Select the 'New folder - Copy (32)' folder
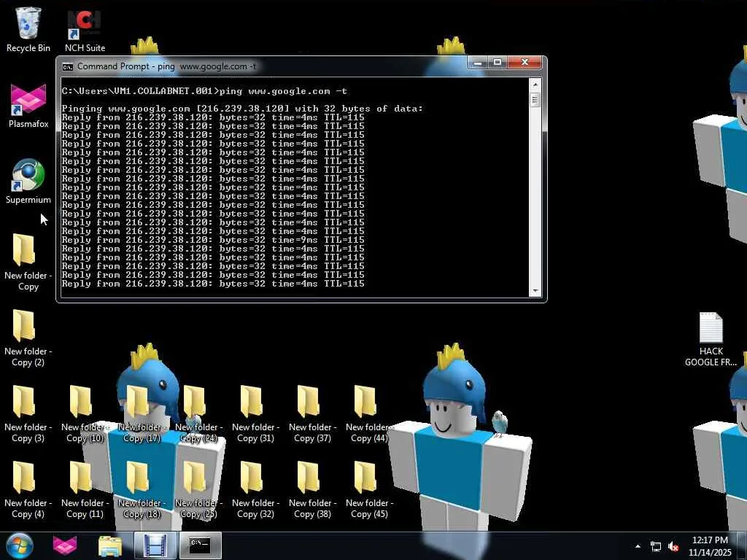The height and width of the screenshot is (560, 747). 255,490
